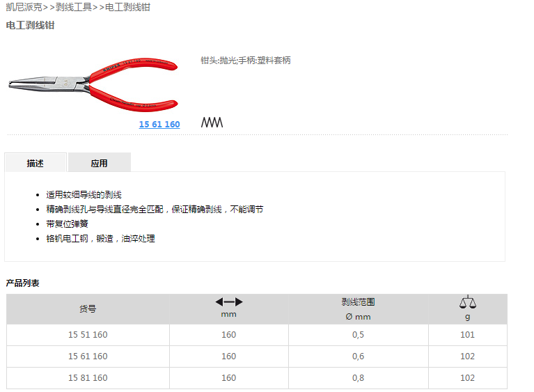The image size is (534, 392).
Task: Click the weight 102 in row 15 61 160
Action: point(468,356)
